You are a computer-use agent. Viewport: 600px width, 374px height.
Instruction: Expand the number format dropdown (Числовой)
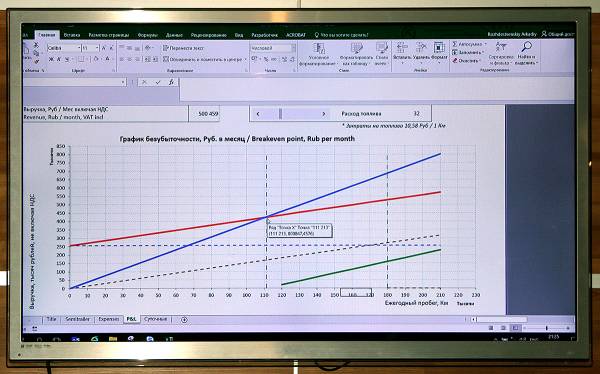click(x=293, y=48)
